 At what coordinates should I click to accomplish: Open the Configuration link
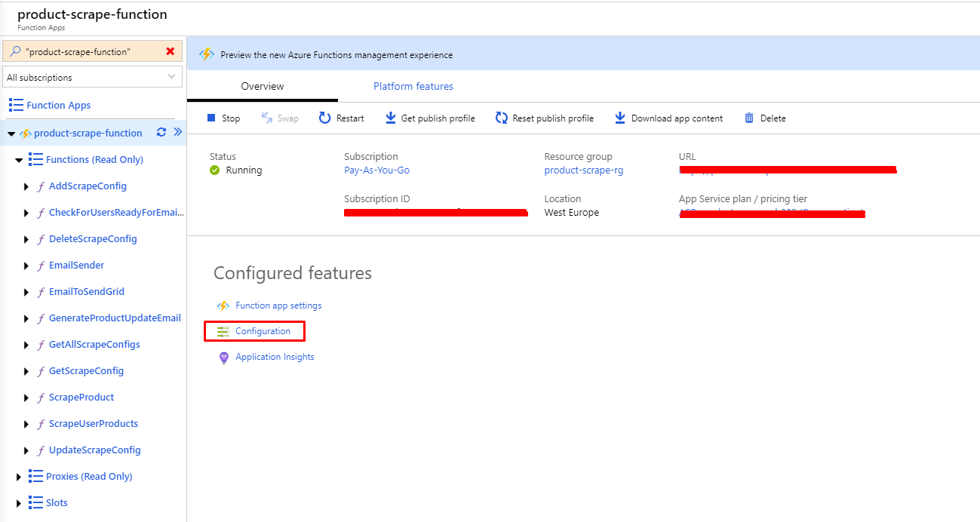coord(263,331)
